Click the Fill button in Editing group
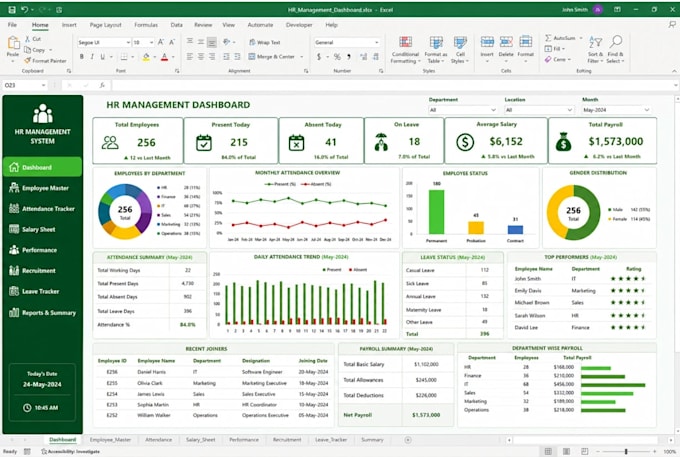 553,49
